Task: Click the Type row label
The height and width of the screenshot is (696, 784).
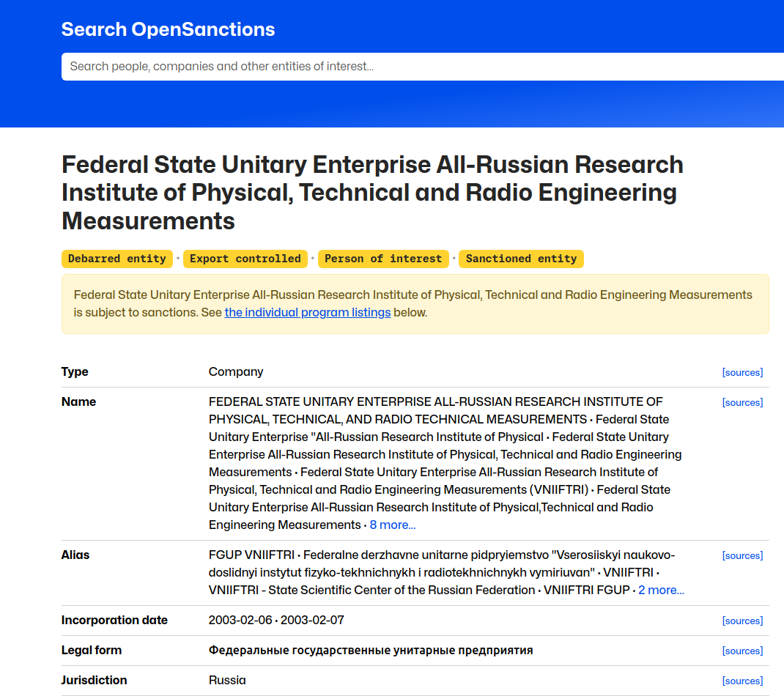Action: tap(75, 371)
